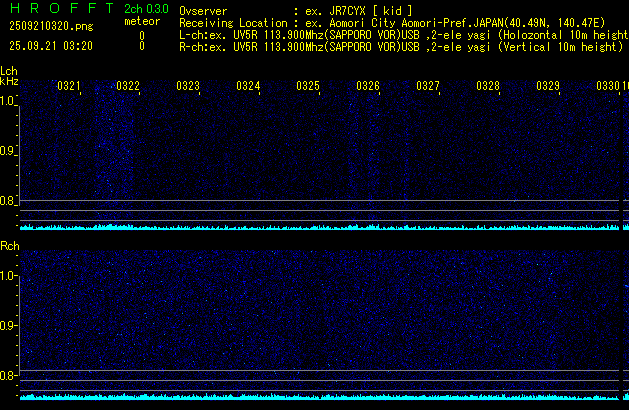Click the 0324 time marker
This screenshot has height=410, width=629.
coord(248,87)
